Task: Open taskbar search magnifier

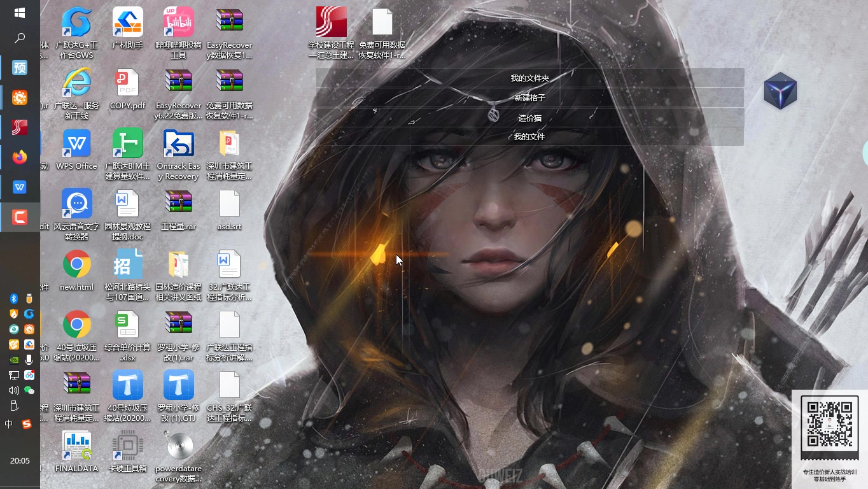Action: coord(20,38)
